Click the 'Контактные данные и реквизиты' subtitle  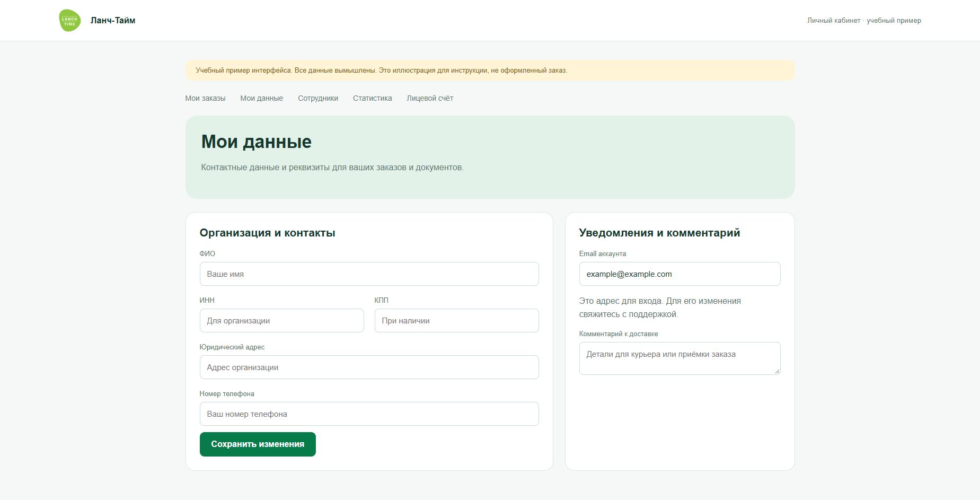click(332, 168)
